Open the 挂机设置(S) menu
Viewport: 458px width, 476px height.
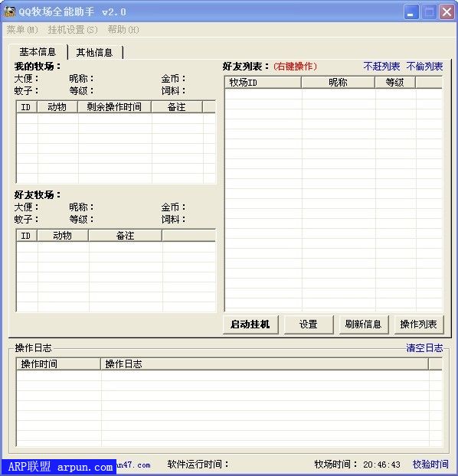[73, 30]
